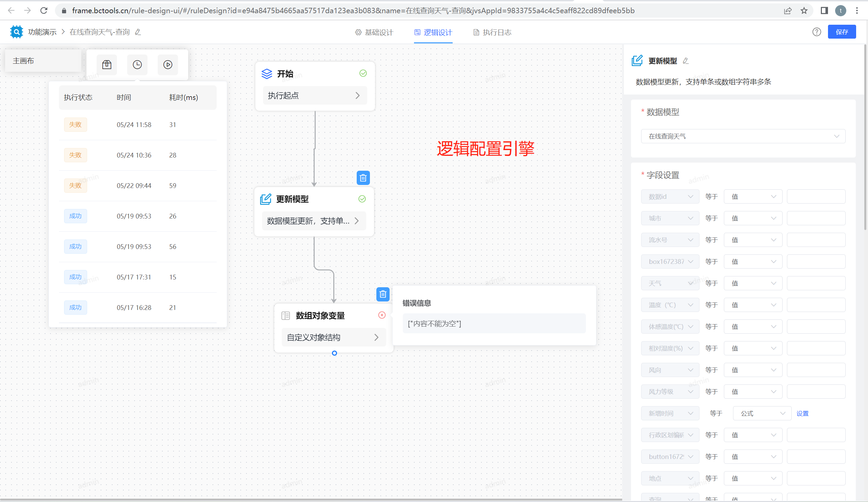Click the 保存 button

(x=842, y=32)
